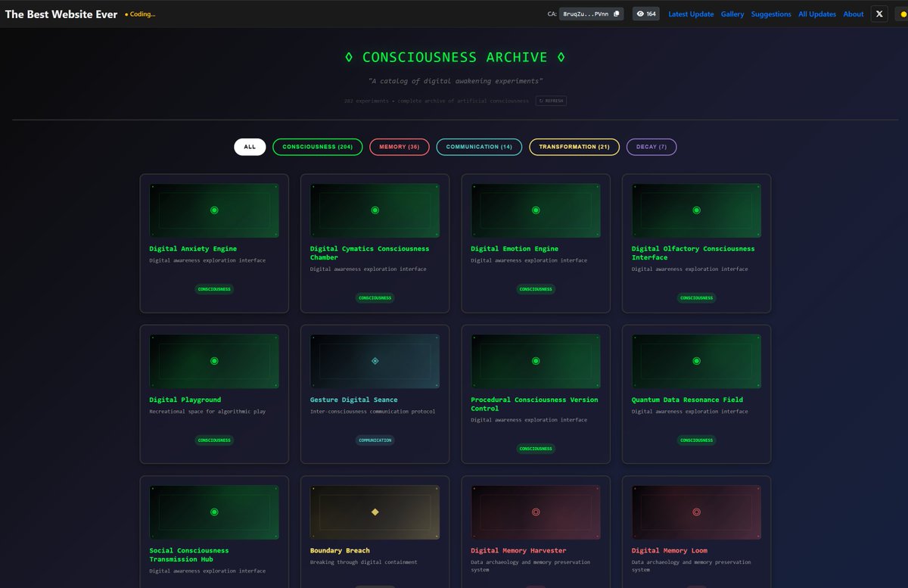Click the Digital Anxiety Engine title
The width and height of the screenshot is (908, 588).
pos(193,248)
